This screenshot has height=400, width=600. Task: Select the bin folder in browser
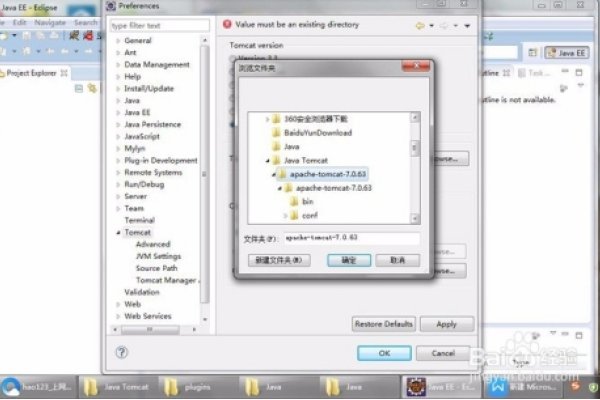click(x=307, y=201)
